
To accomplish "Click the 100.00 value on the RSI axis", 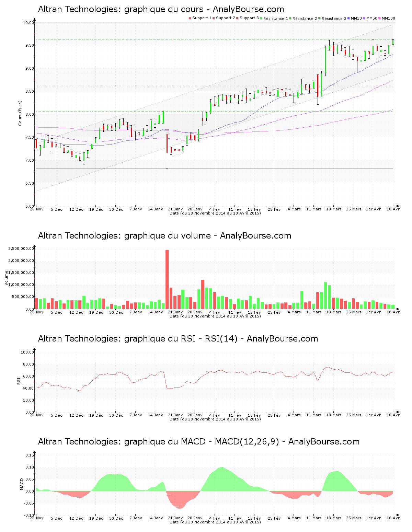I will tap(27, 352).
